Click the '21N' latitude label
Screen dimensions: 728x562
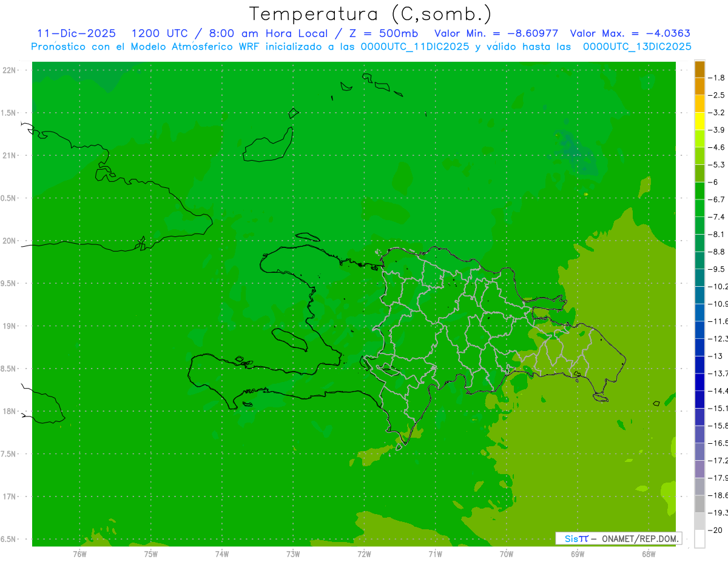click(9, 156)
